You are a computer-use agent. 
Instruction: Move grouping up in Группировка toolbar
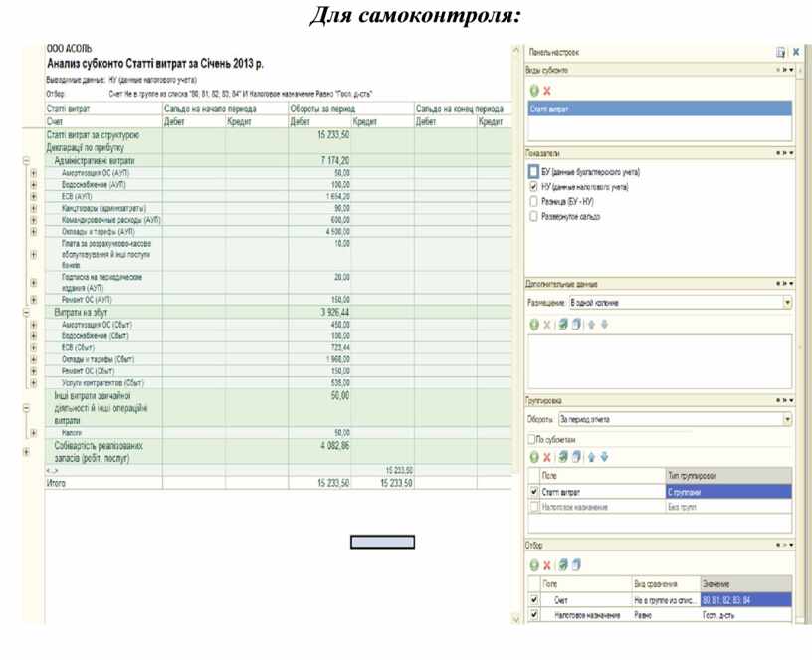click(591, 457)
